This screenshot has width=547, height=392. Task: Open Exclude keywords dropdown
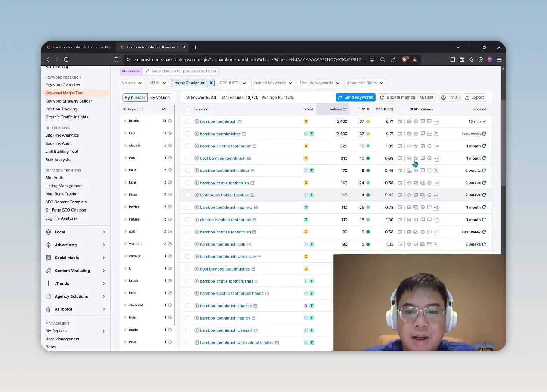pos(319,83)
